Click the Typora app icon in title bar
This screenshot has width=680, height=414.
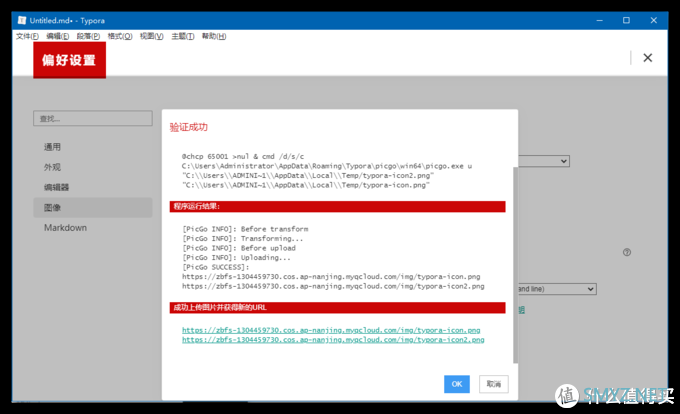(22, 20)
